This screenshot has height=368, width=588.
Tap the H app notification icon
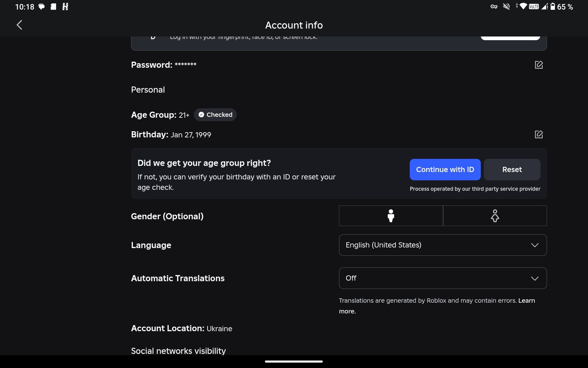tap(65, 6)
